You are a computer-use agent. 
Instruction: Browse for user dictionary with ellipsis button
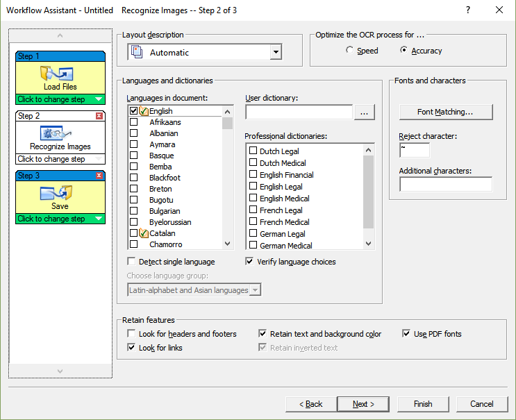tap(365, 112)
